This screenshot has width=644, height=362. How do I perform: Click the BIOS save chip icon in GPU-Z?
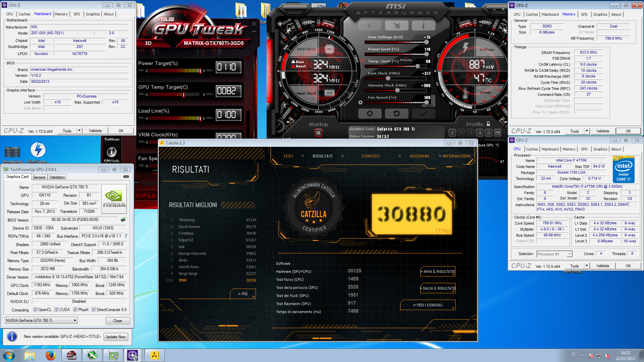123,220
